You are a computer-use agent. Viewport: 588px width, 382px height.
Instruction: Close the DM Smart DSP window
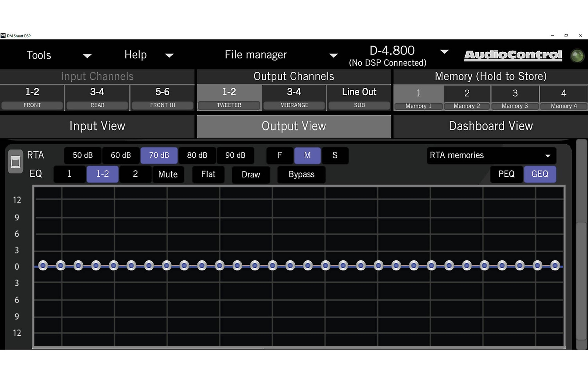pyautogui.click(x=580, y=36)
